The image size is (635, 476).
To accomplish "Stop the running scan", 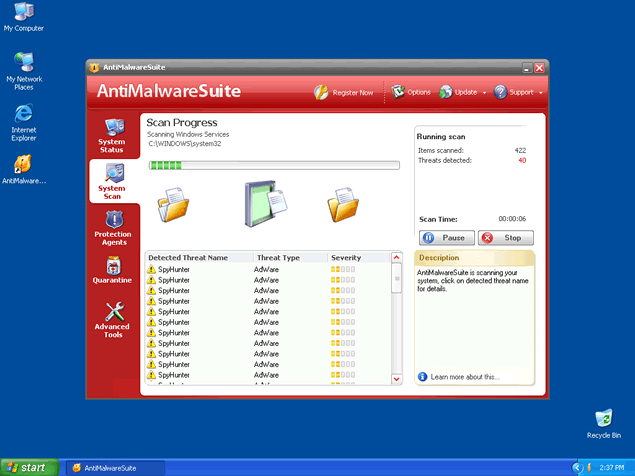I will [505, 238].
